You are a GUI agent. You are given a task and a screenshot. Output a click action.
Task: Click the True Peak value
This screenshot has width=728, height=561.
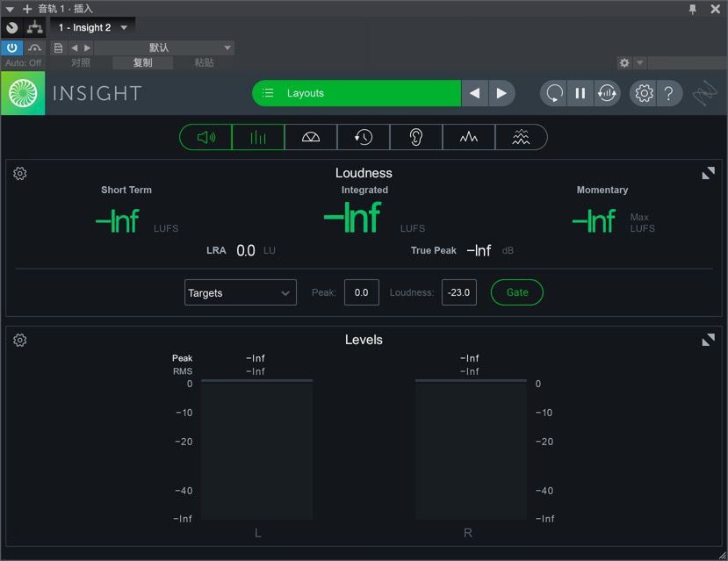click(x=479, y=250)
